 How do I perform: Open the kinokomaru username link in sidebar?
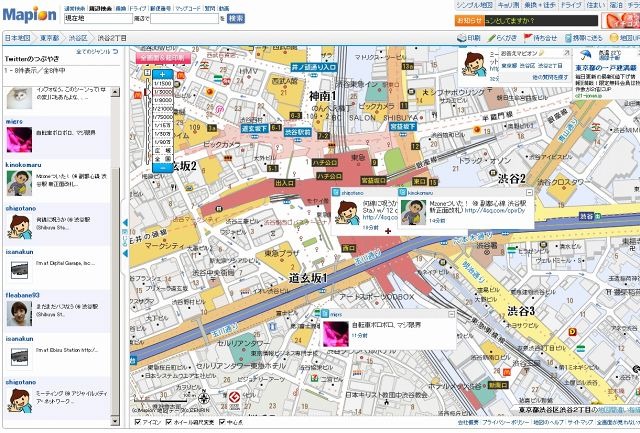pyautogui.click(x=23, y=165)
